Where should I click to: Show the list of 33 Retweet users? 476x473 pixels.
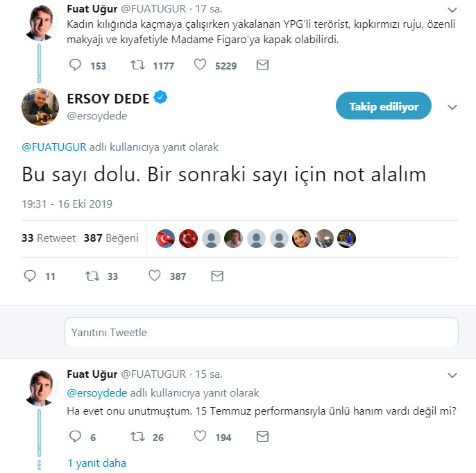tap(49, 238)
